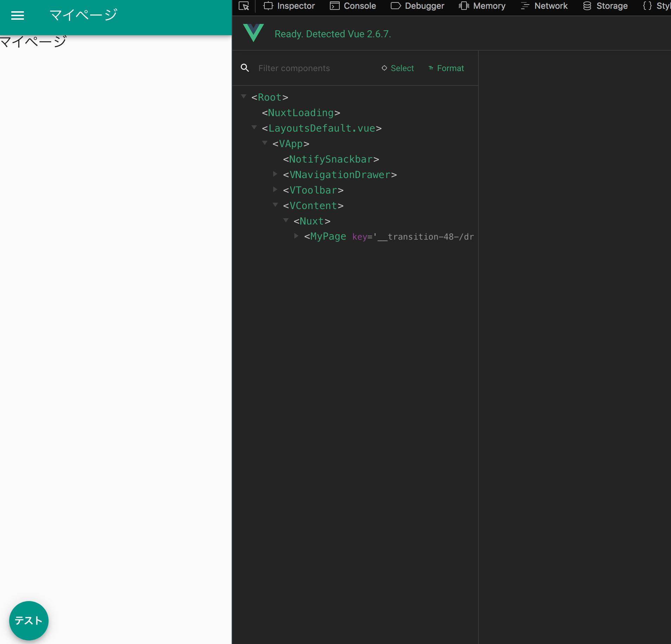Open the Debugger panel
The image size is (671, 644).
coord(418,6)
